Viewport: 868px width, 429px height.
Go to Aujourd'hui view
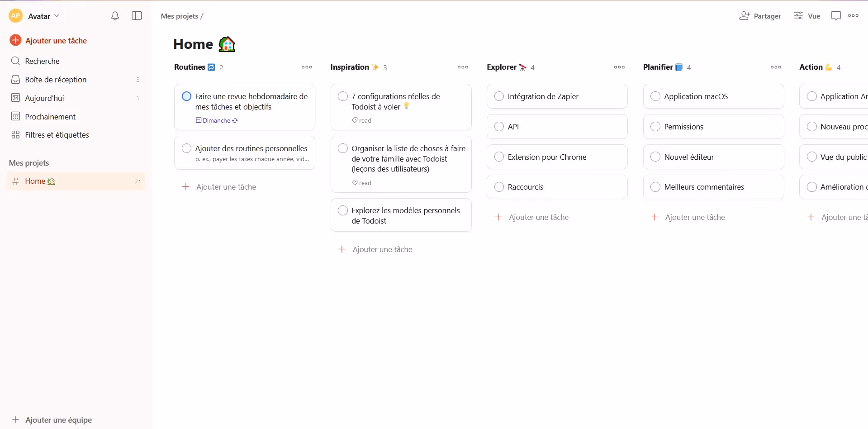pyautogui.click(x=44, y=98)
